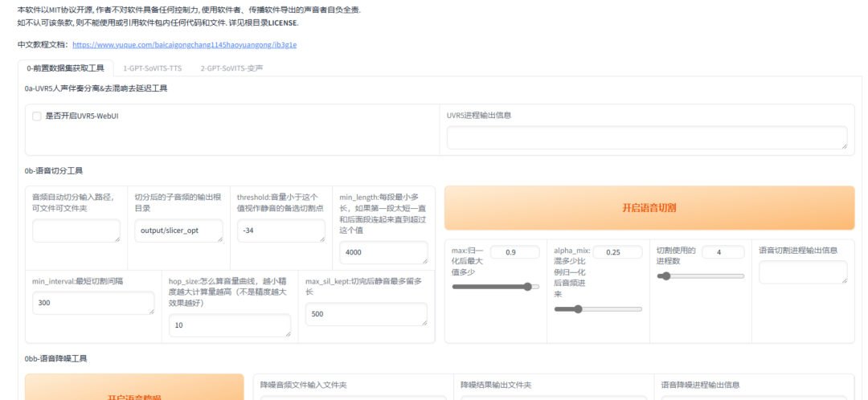Click the 切割使用的进程数 number box 4
Image resolution: width=868 pixels, height=400 pixels.
coord(723,252)
